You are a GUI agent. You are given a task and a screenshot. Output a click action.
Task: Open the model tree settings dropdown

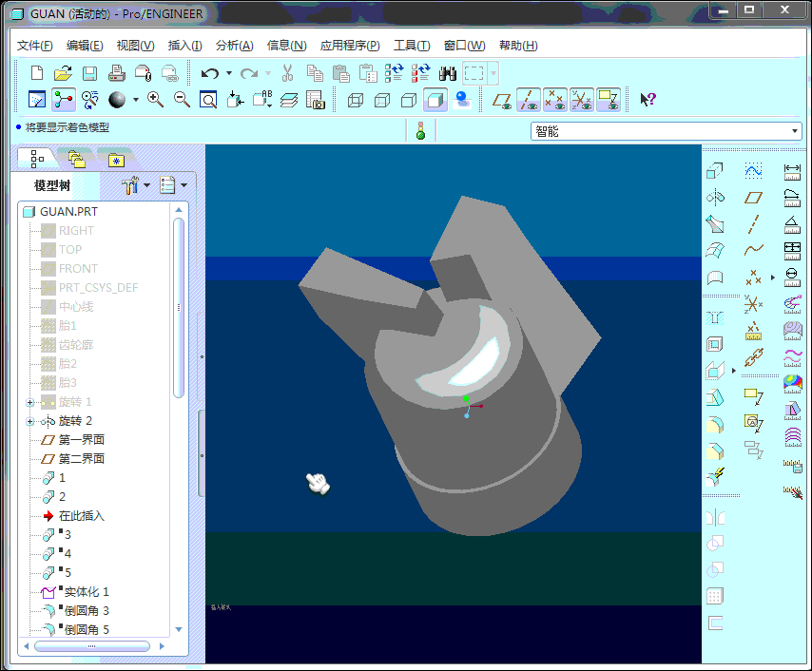pos(136,184)
